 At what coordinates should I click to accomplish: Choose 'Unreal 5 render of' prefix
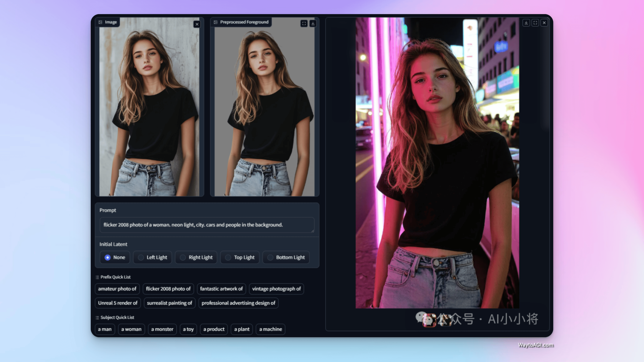point(118,303)
